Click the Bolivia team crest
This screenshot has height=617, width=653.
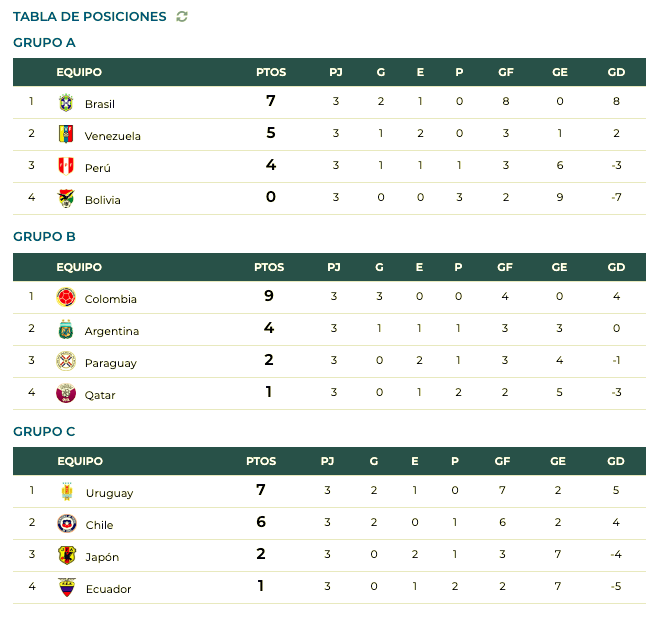pyautogui.click(x=66, y=198)
